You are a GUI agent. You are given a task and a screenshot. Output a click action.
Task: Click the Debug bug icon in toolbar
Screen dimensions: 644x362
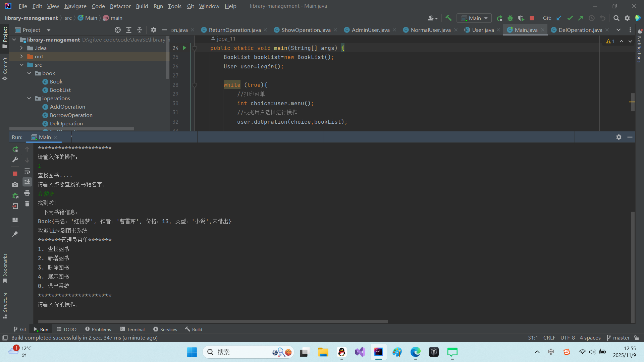pos(510,18)
